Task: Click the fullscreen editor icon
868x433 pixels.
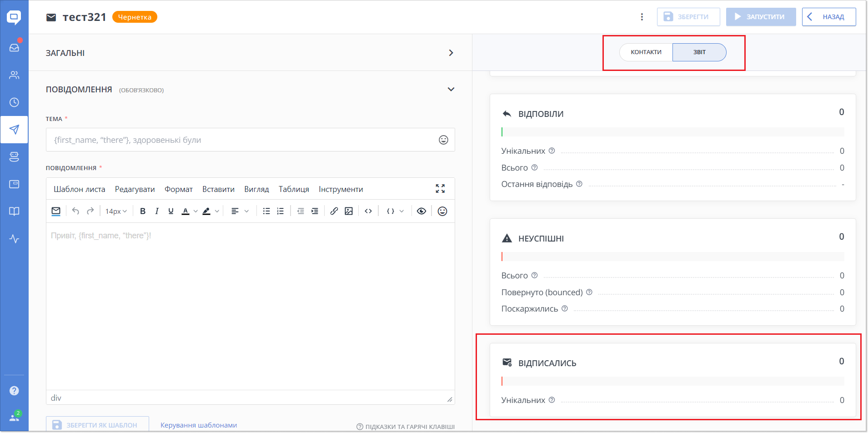Action: pyautogui.click(x=440, y=189)
